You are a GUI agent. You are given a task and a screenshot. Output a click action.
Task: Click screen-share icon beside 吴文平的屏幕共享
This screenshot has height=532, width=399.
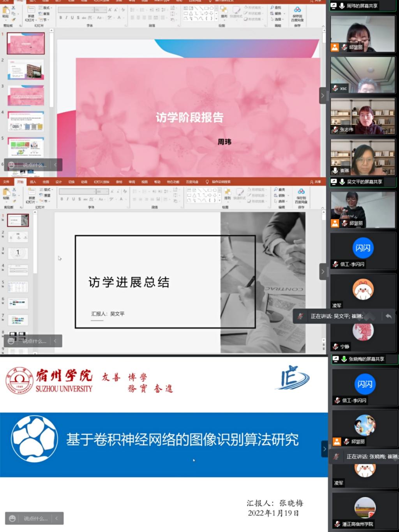point(334,182)
